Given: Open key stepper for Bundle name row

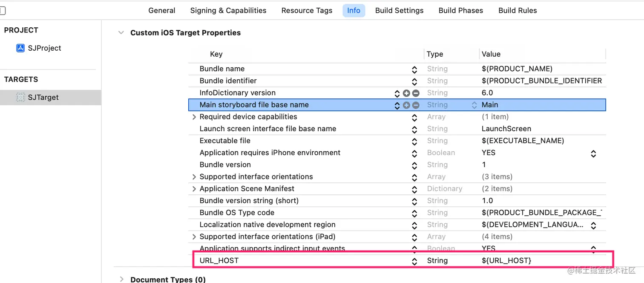Looking at the screenshot, I should (414, 69).
